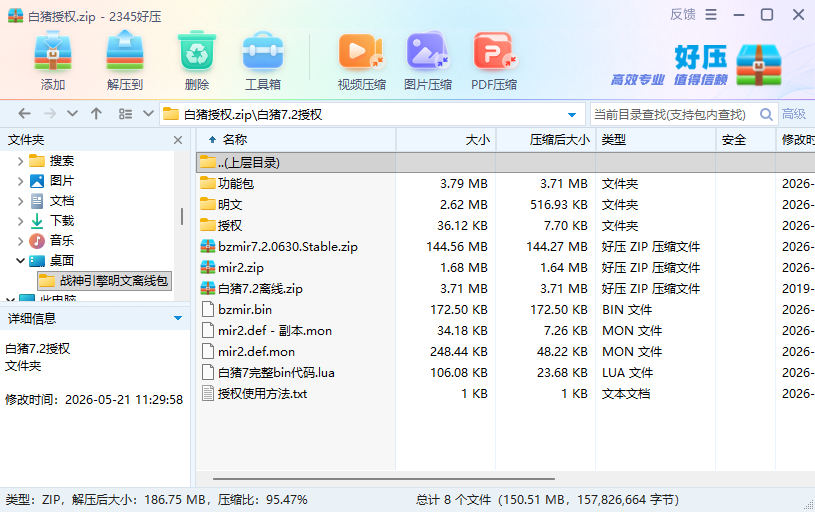The height and width of the screenshot is (512, 815).
Task: Click the 授权使用方法.txt document icon
Action: (x=208, y=393)
